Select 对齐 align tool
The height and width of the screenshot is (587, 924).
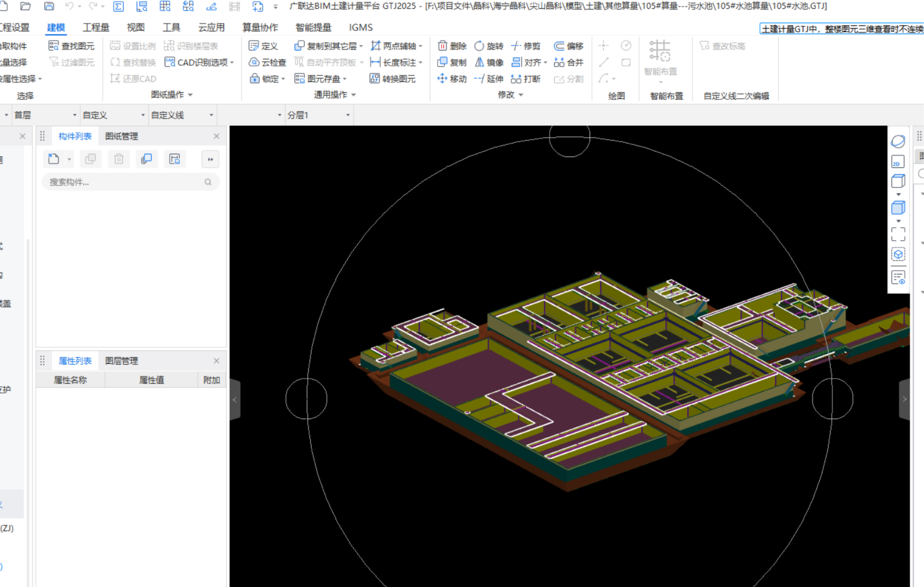point(526,63)
